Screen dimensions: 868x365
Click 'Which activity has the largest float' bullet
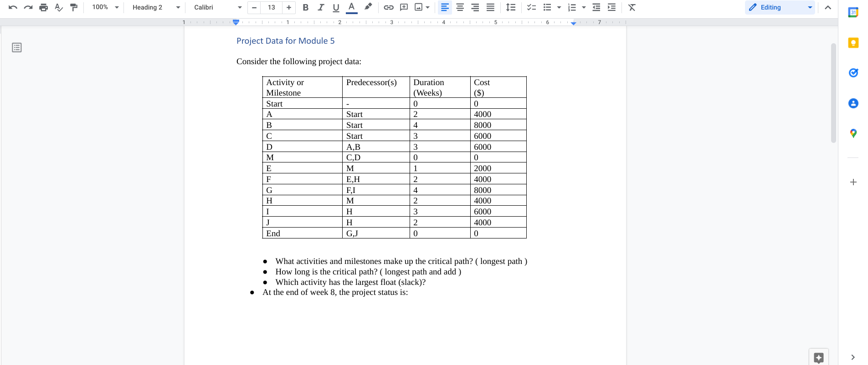[351, 282]
